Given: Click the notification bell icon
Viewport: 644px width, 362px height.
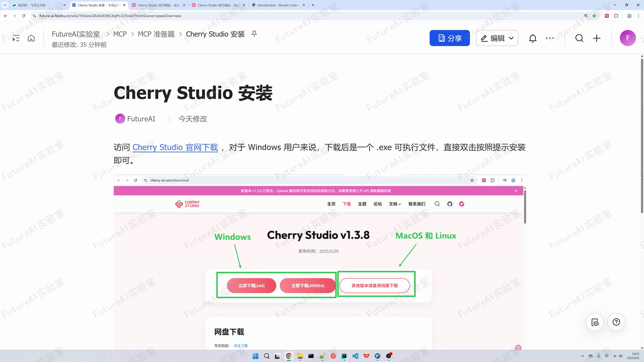Looking at the screenshot, I should 533,38.
